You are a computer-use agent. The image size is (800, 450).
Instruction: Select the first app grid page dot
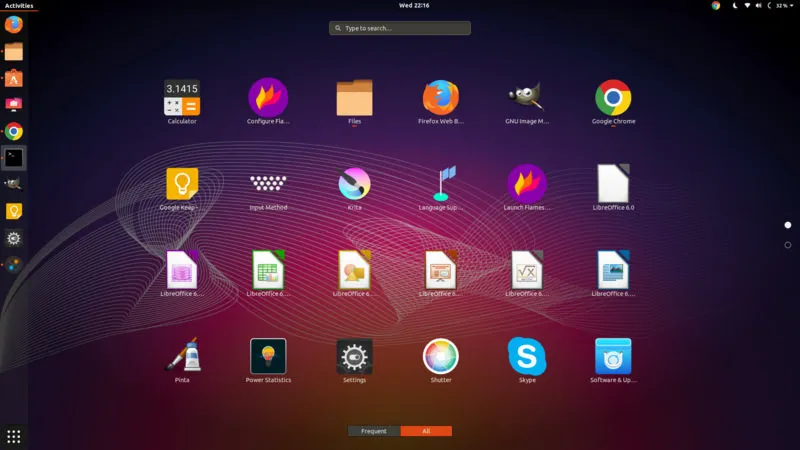(788, 225)
